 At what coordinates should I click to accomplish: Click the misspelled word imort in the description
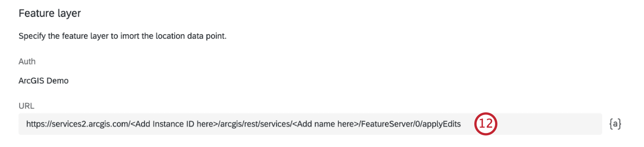pyautogui.click(x=130, y=36)
